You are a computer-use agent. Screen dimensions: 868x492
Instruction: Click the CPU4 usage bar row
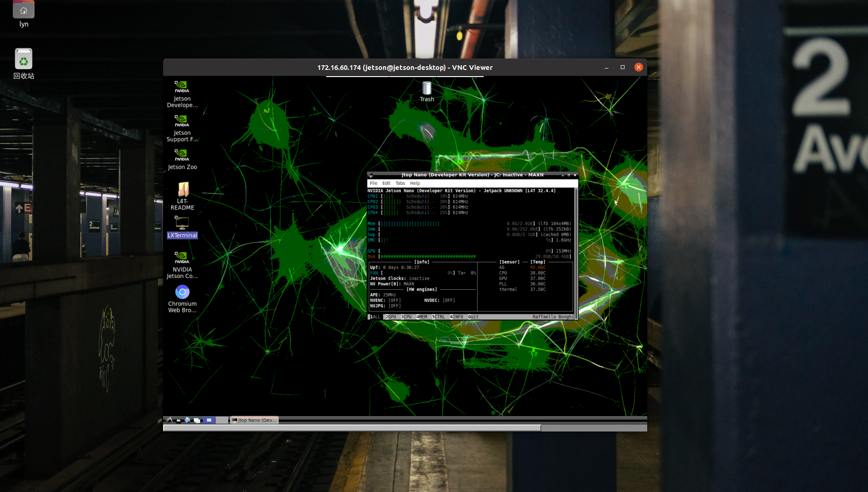tap(418, 213)
